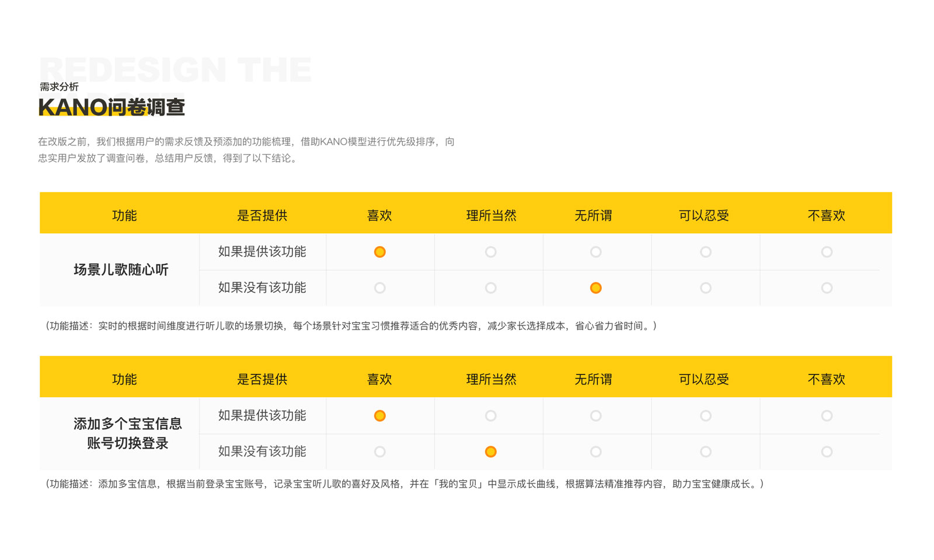Select 喜欢 for 如果提供该功能 in 场景儿歌随心听 row
Viewport: 934px width, 560px height.
(379, 252)
